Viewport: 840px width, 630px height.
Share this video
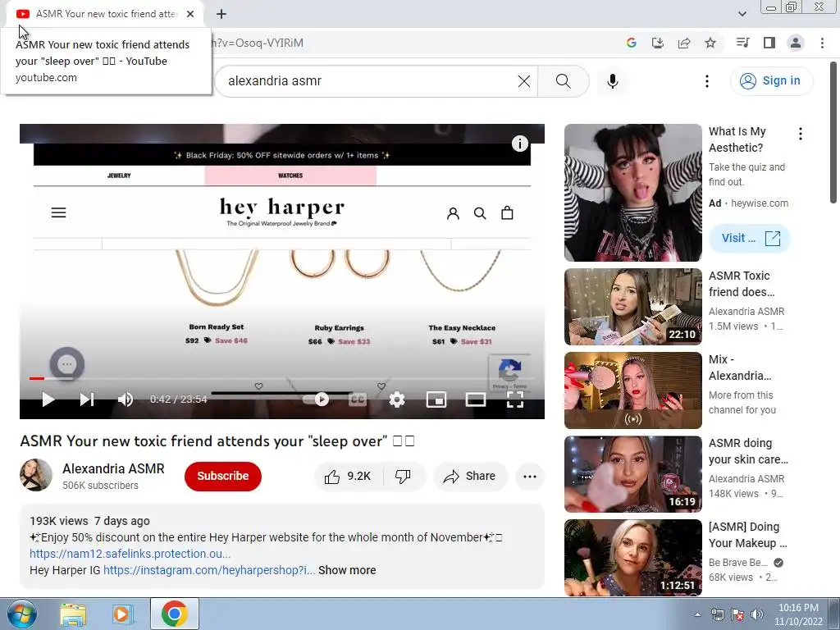click(x=470, y=476)
